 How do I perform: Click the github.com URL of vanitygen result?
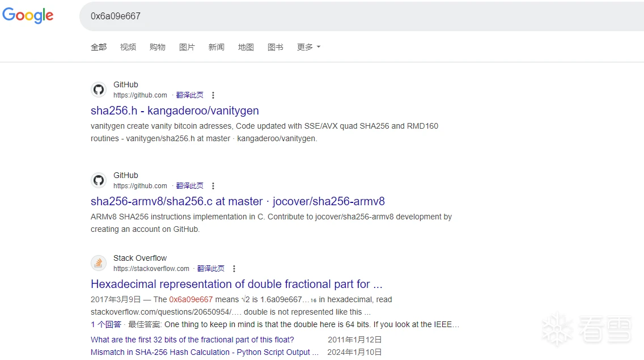[x=140, y=95]
